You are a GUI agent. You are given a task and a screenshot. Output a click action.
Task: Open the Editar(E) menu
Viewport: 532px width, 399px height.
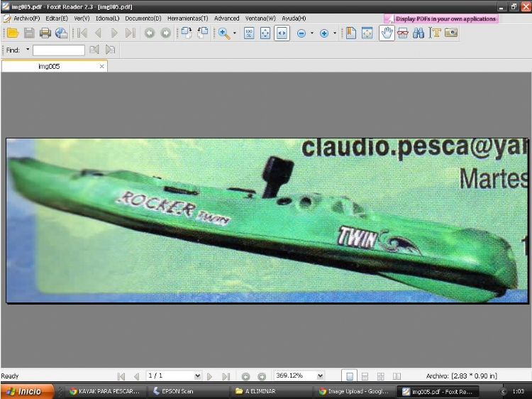(57, 18)
